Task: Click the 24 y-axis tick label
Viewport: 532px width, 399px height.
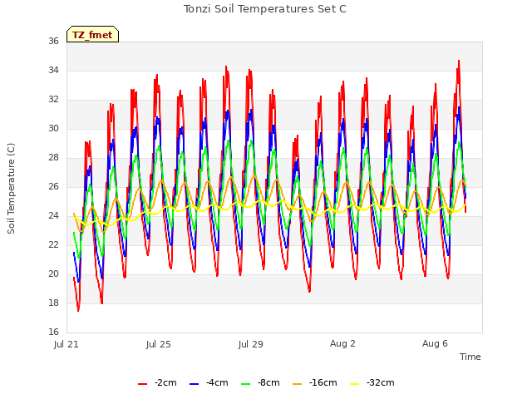Action: pyautogui.click(x=53, y=216)
